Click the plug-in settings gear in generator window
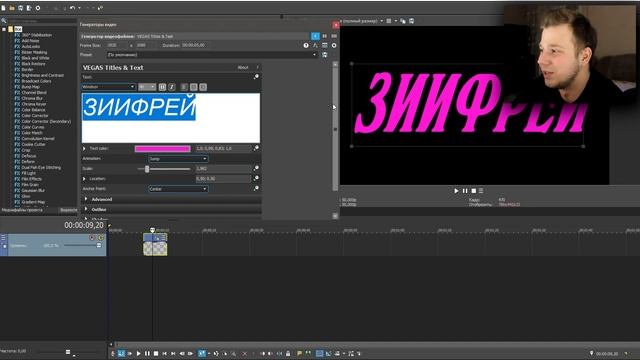The image size is (640, 360). point(334,45)
